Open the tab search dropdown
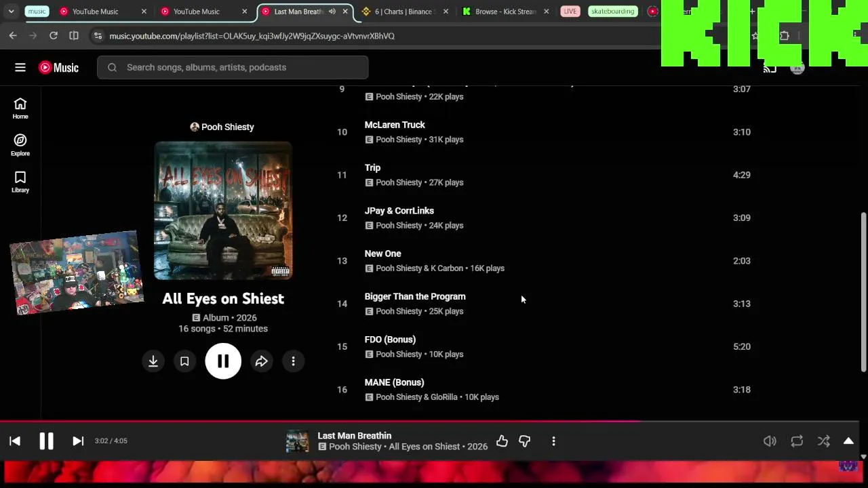 coord(11,12)
